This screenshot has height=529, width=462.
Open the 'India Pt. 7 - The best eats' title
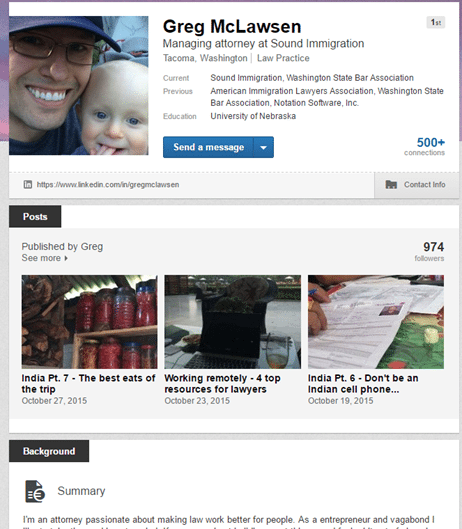point(88,383)
